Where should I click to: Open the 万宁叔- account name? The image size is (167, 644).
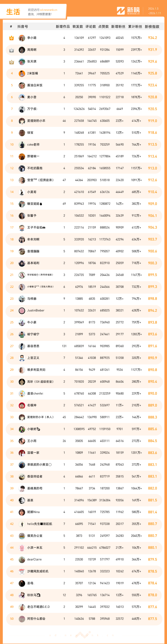[32, 109]
